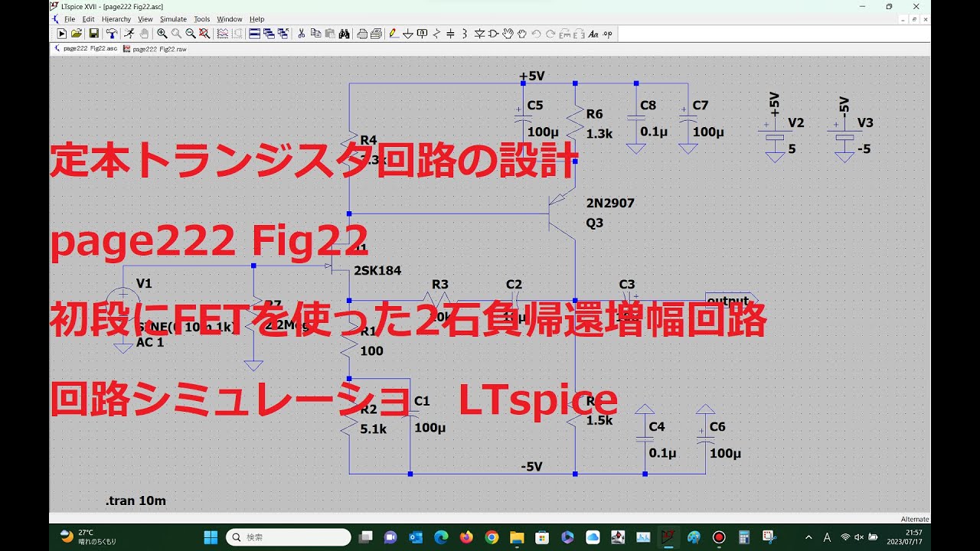Click the Zoom to Fit icon

point(204,34)
